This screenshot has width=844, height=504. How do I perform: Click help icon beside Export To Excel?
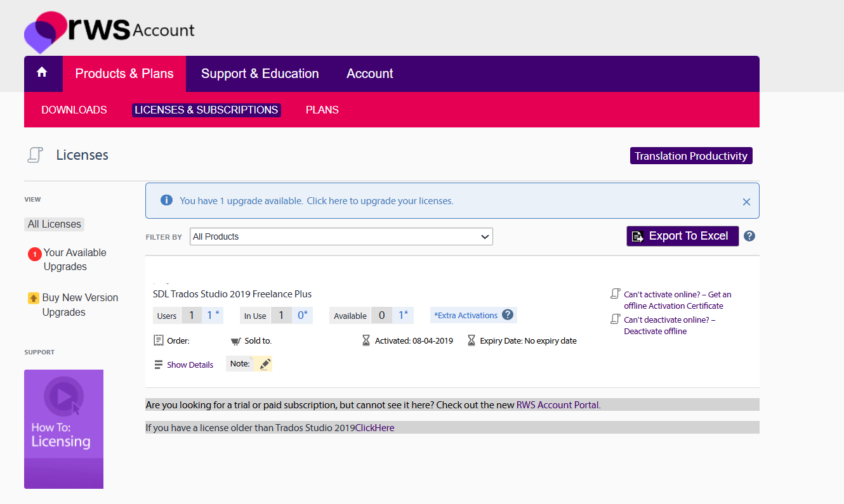pos(749,236)
